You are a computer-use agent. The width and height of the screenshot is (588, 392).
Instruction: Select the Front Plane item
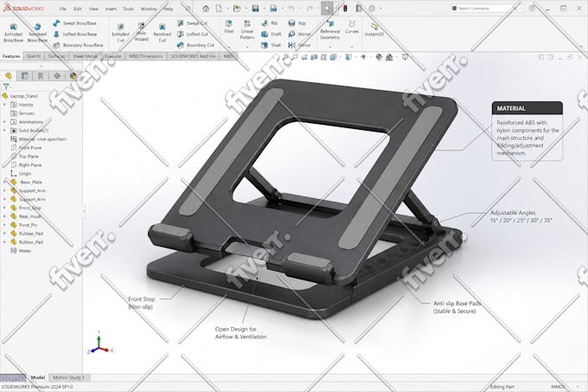coord(26,148)
